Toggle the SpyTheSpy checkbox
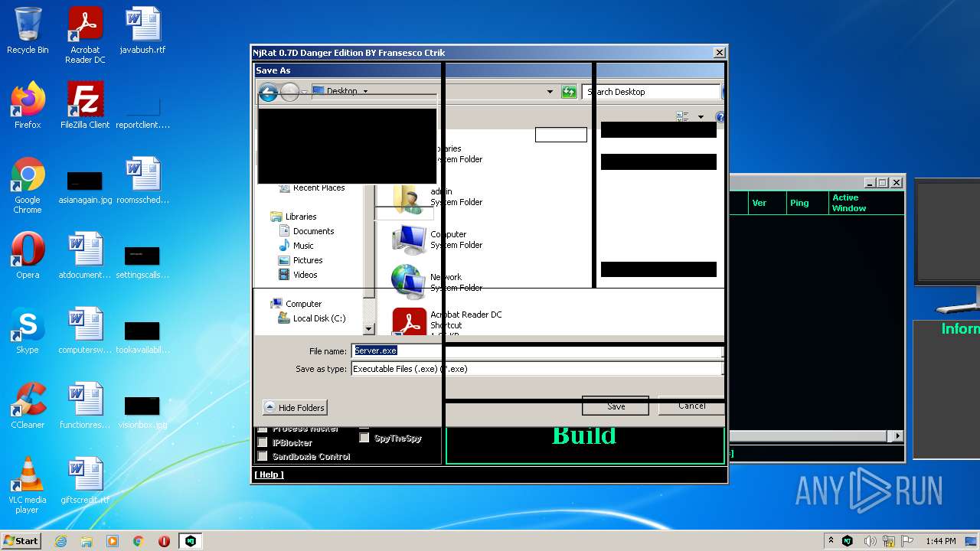 [x=364, y=438]
